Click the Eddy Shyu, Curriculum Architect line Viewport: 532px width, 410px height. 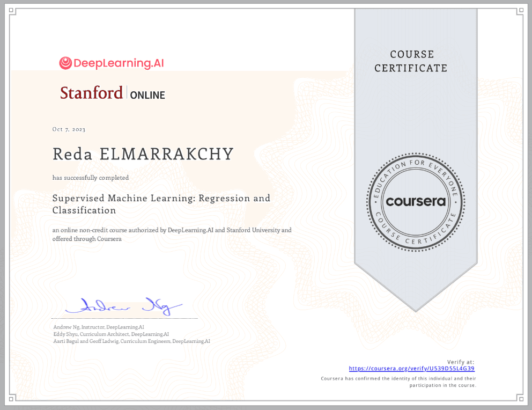(111, 334)
